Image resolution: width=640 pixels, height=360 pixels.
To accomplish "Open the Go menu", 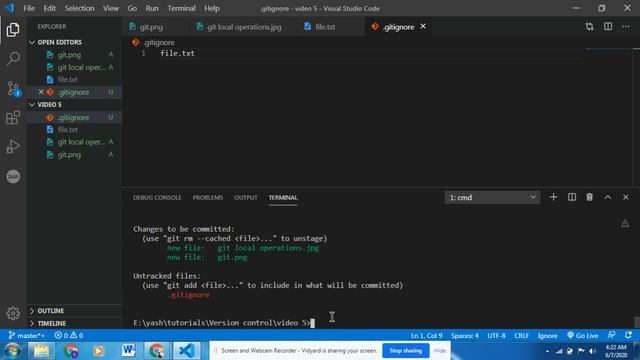I will pos(132,8).
